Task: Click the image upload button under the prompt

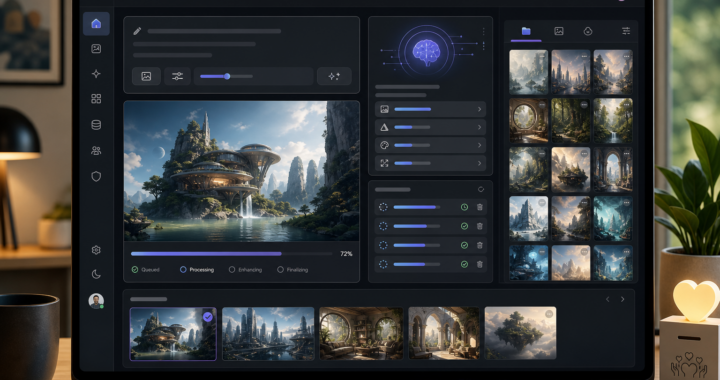Action: pos(146,77)
